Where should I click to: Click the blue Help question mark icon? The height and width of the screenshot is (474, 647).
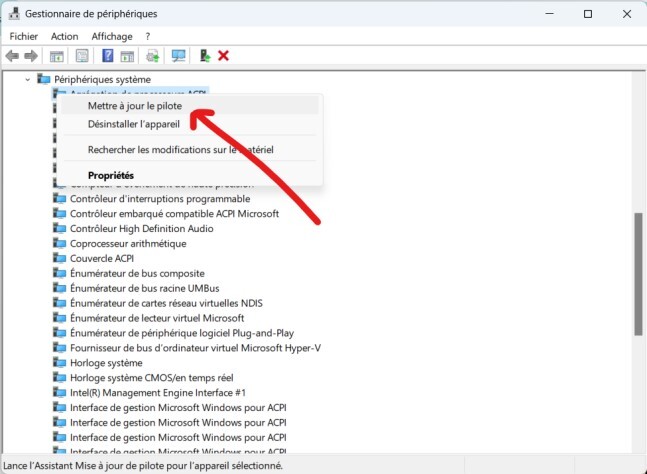[107, 56]
